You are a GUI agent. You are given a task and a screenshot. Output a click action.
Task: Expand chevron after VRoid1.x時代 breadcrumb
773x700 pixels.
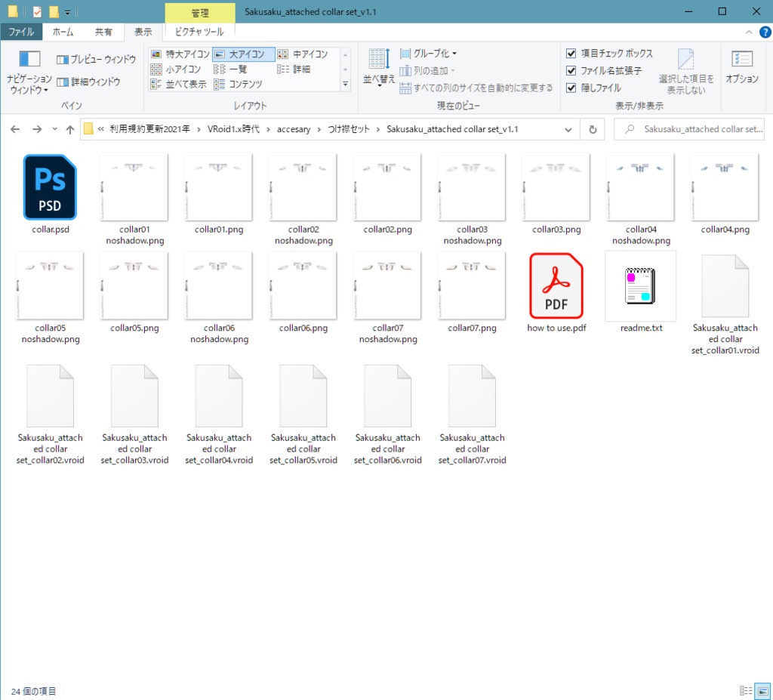(268, 129)
